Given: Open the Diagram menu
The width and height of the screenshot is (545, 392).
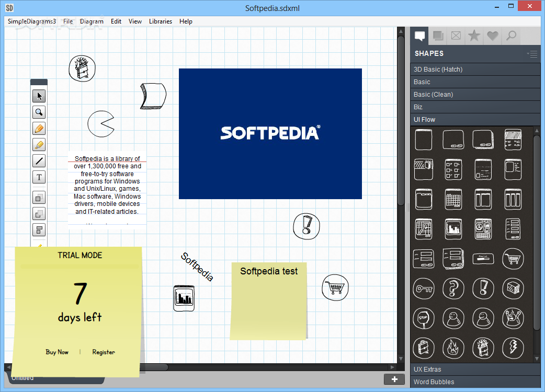Looking at the screenshot, I should 92,21.
